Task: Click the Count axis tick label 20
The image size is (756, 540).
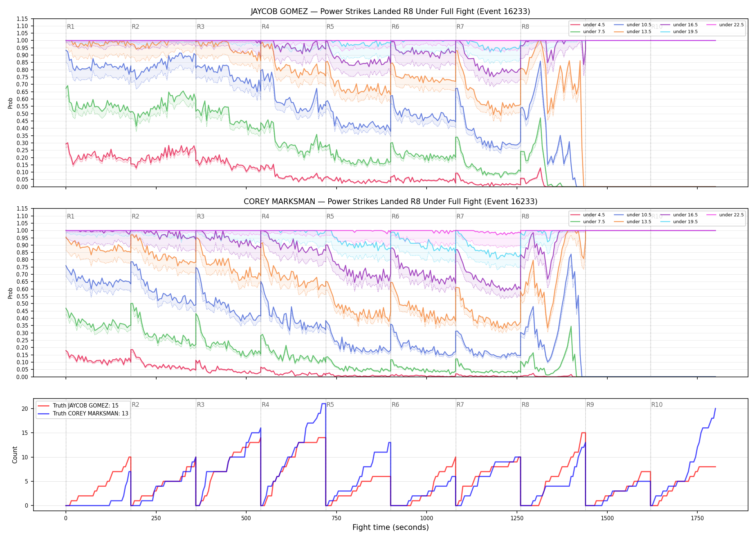Action: 25,409
